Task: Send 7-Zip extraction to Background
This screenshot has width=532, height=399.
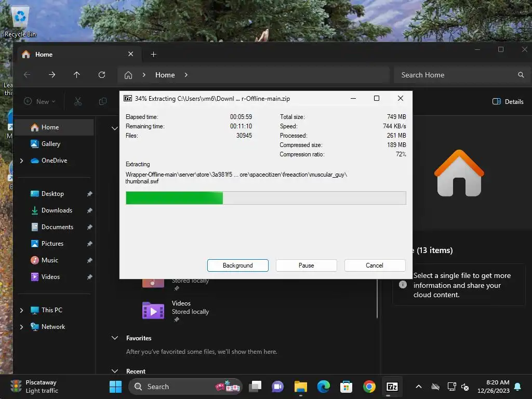Action: 238,265
